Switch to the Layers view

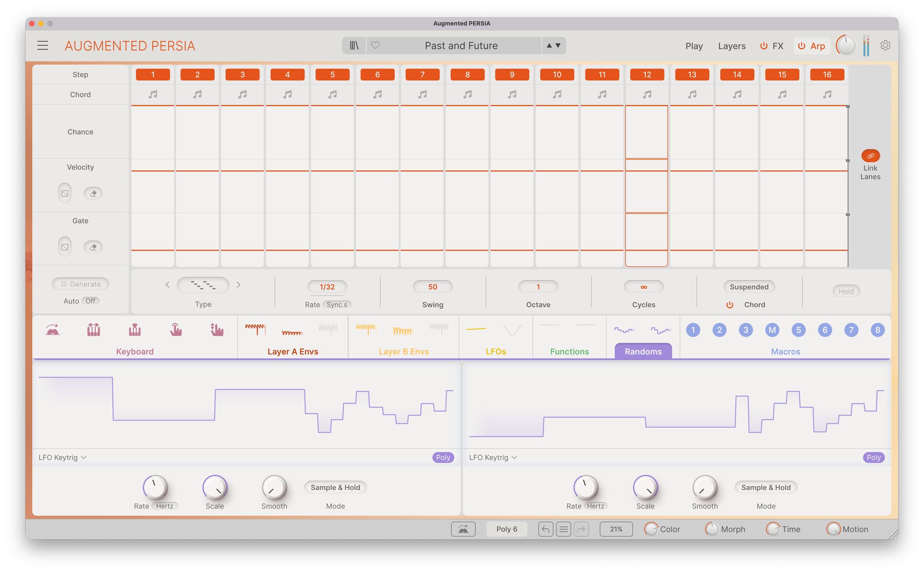coord(731,46)
